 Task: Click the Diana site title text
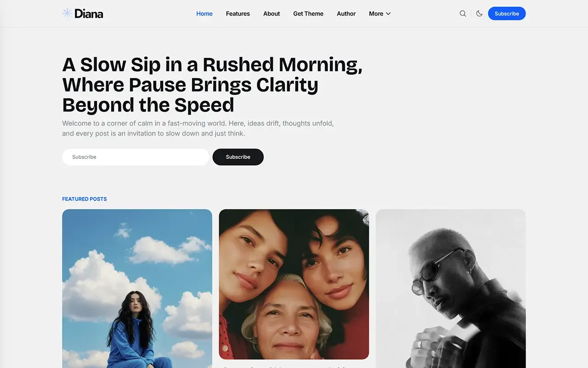click(89, 14)
